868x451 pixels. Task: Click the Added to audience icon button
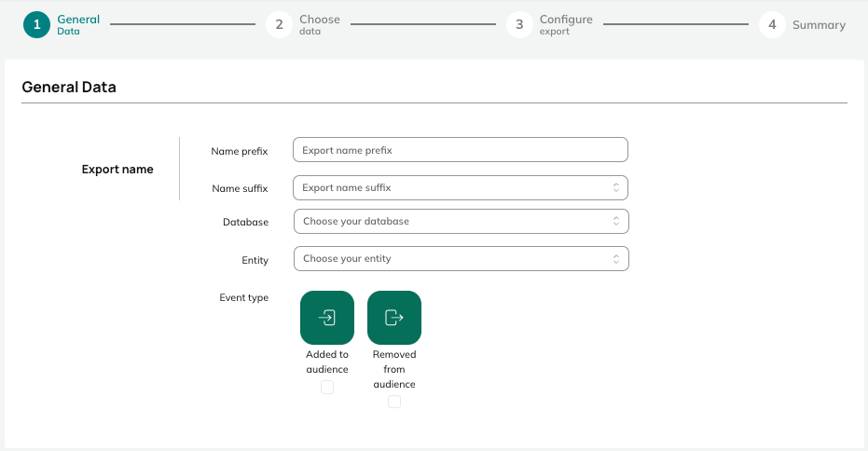tap(327, 318)
